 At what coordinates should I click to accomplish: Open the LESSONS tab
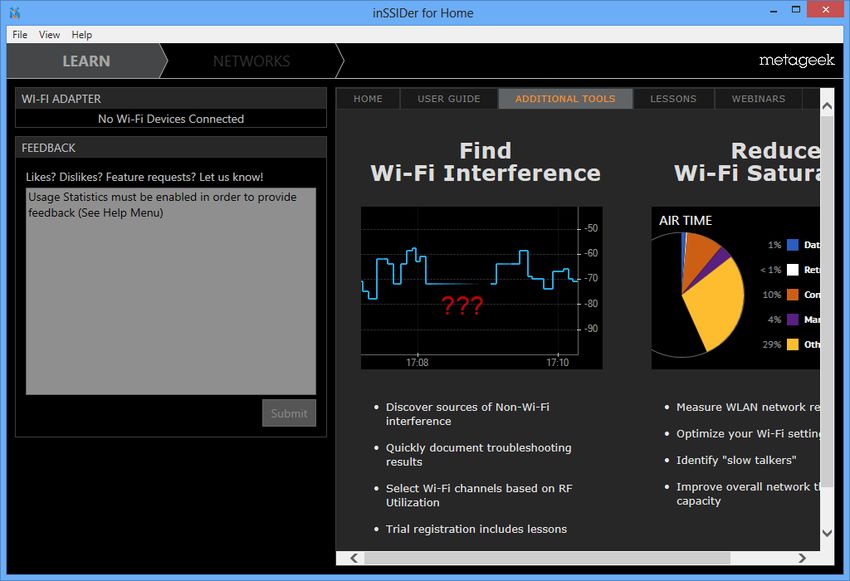(673, 99)
